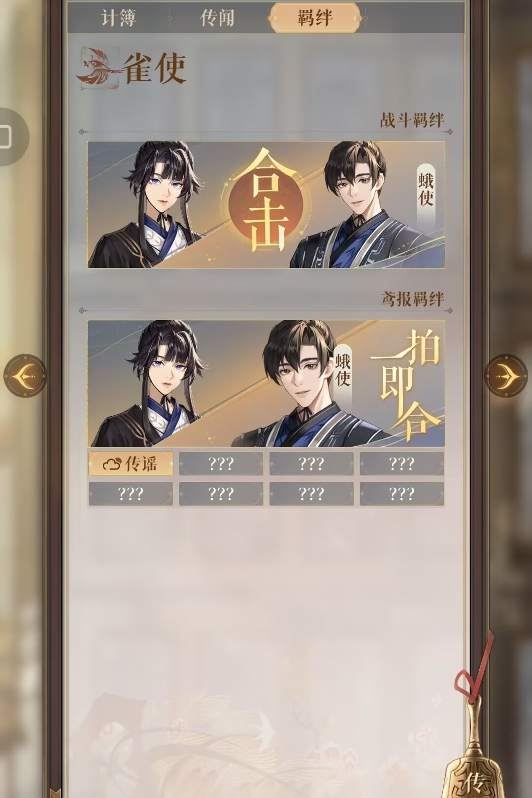This screenshot has width=532, height=798.
Task: Tap the dark-haired 雀使 portrait in 合击 banner
Action: pyautogui.click(x=153, y=205)
